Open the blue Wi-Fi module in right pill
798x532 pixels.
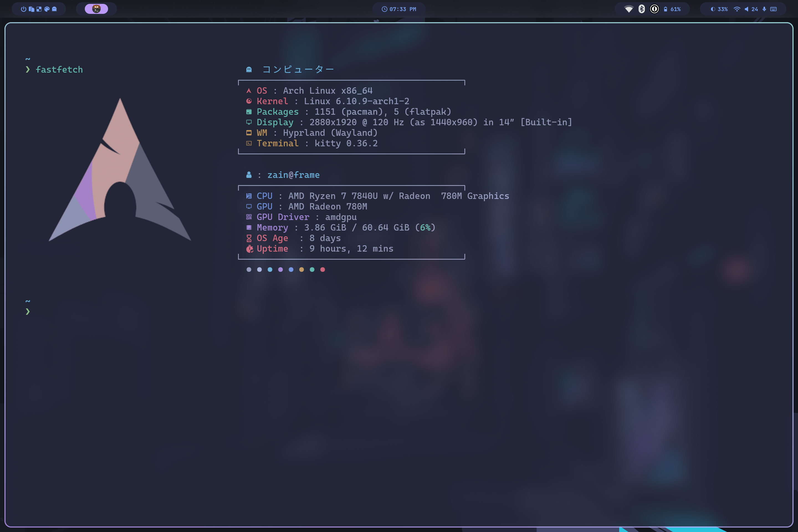click(736, 9)
